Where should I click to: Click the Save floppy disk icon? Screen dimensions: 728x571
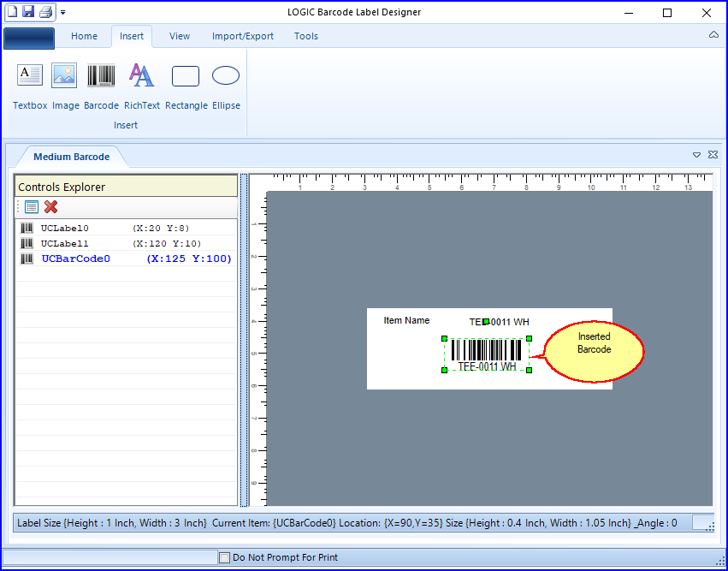point(28,12)
